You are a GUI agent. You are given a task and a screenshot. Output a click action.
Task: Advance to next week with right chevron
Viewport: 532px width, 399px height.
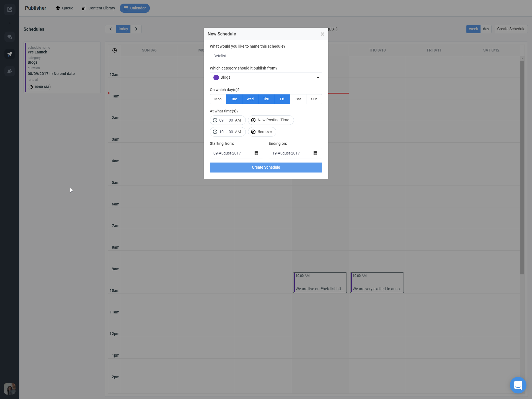pyautogui.click(x=136, y=29)
